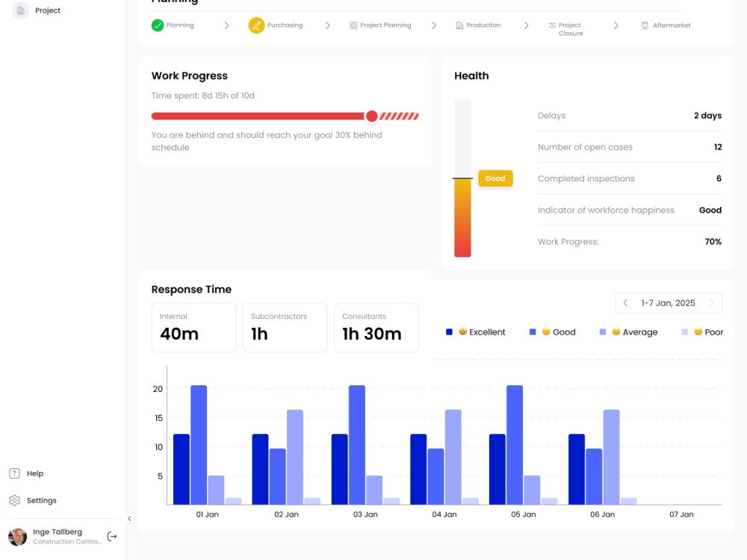
Task: Select the Aftermarket stage label
Action: point(672,25)
